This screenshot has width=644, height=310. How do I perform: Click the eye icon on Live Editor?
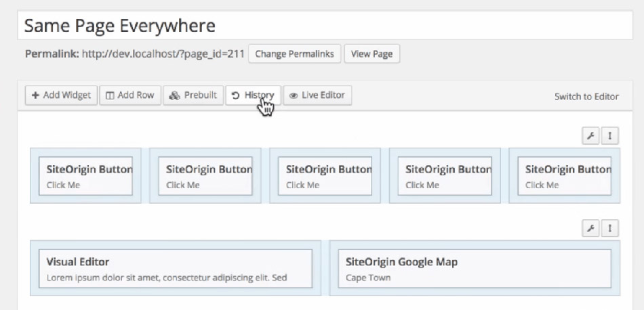[294, 95]
